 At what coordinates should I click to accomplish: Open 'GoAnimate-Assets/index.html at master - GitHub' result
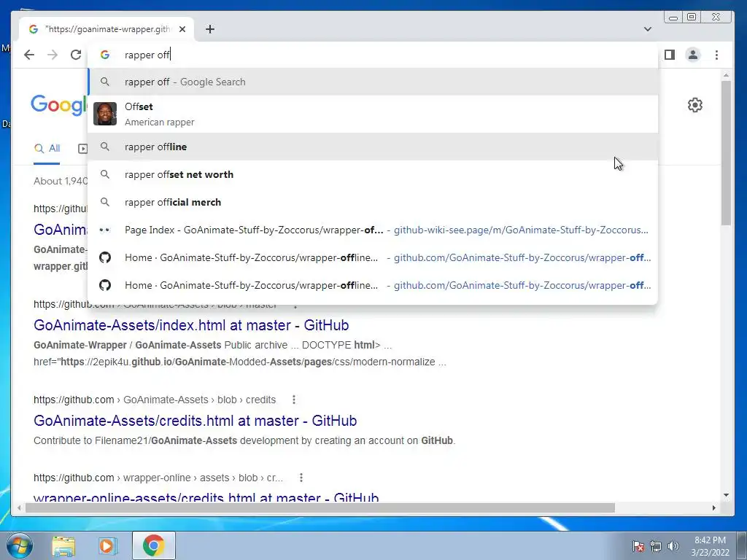191,325
